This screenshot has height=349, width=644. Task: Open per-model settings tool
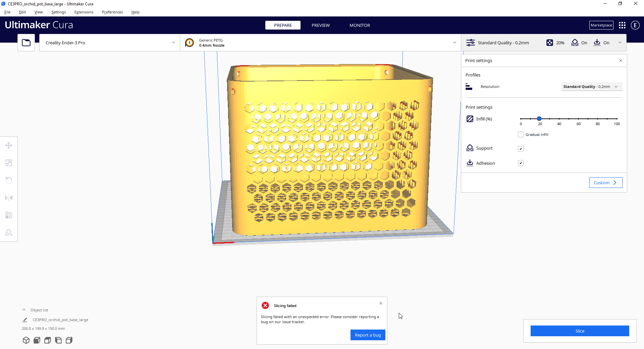(8, 215)
